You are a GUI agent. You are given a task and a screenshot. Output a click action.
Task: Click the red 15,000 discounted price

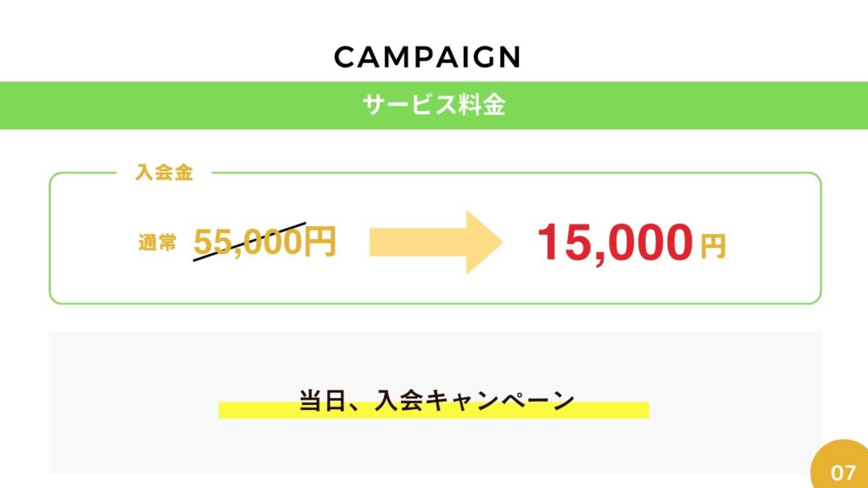point(615,242)
